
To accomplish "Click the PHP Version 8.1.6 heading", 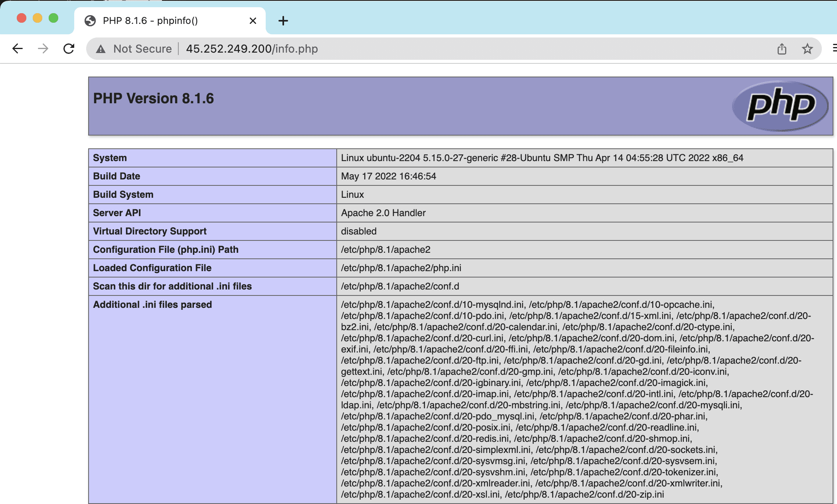I will (153, 98).
